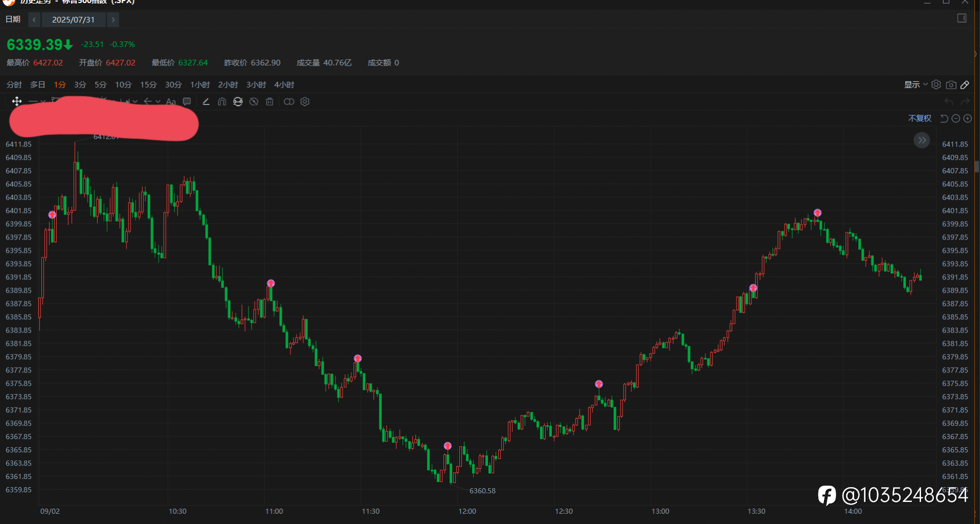This screenshot has height=524, width=980.
Task: Click the trash icon to delete drawings
Action: (270, 102)
